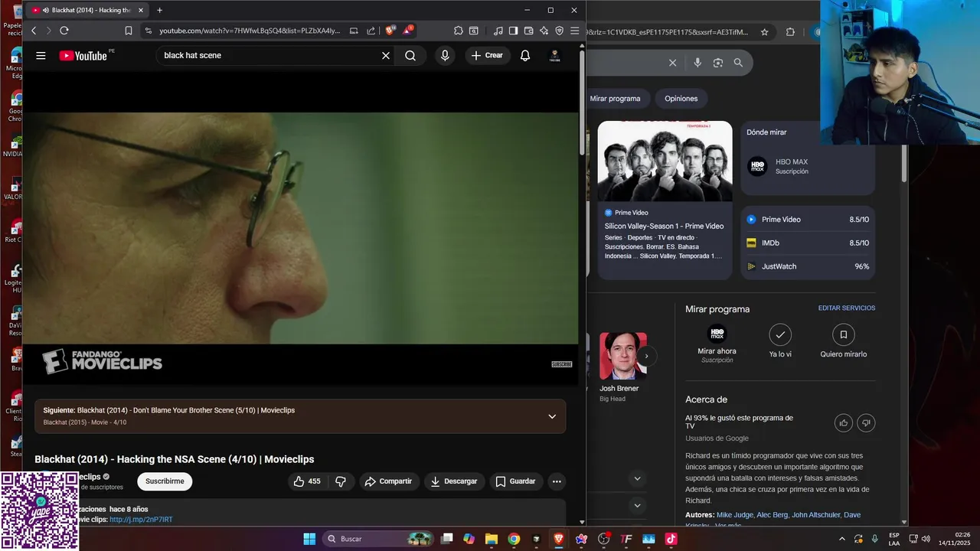Bookmark this page in Brave
Image resolution: width=980 pixels, height=551 pixels.
(129, 31)
